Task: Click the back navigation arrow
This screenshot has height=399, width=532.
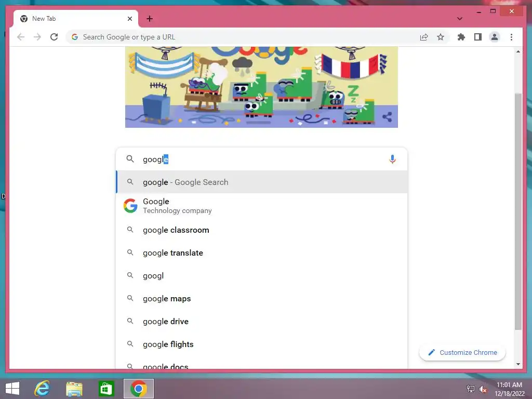Action: [21, 37]
